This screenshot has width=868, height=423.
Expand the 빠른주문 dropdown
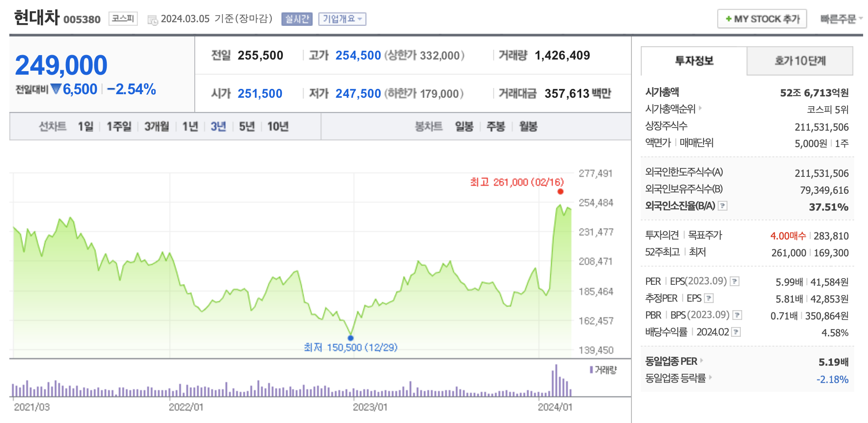tap(841, 19)
